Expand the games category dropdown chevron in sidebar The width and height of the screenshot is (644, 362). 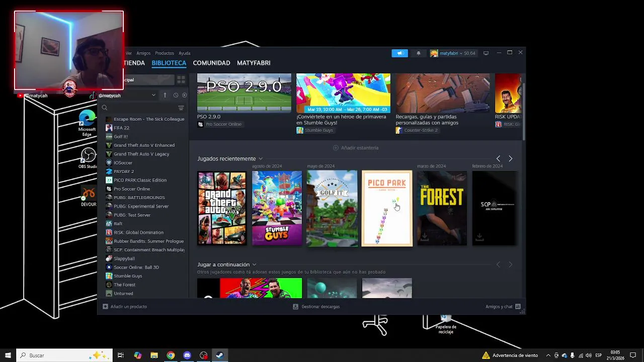pos(153,95)
